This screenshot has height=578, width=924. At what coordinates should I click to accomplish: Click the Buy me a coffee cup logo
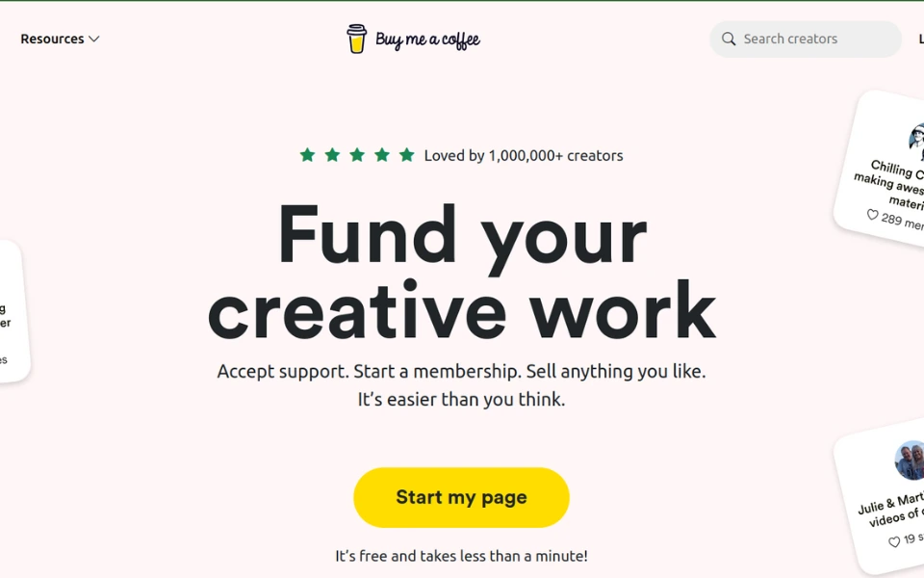coord(356,39)
